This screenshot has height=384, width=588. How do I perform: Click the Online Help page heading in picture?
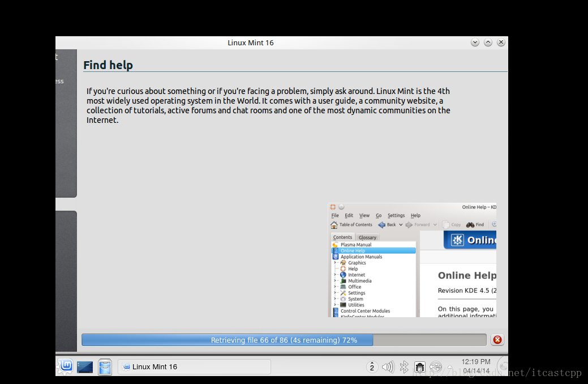click(467, 275)
